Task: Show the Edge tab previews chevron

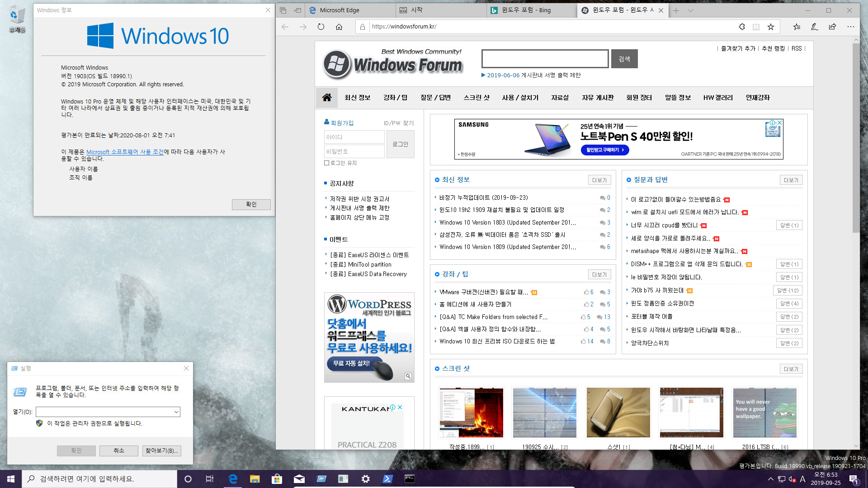Action: point(690,10)
